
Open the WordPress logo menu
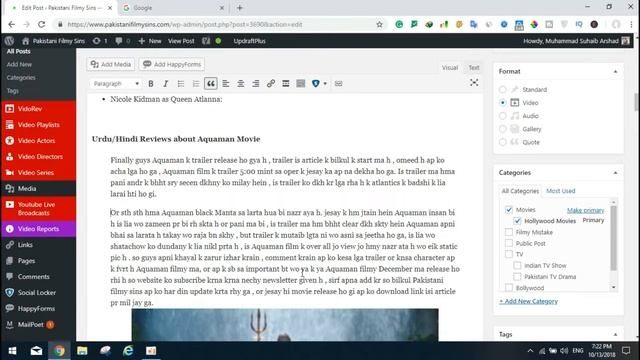(9, 41)
